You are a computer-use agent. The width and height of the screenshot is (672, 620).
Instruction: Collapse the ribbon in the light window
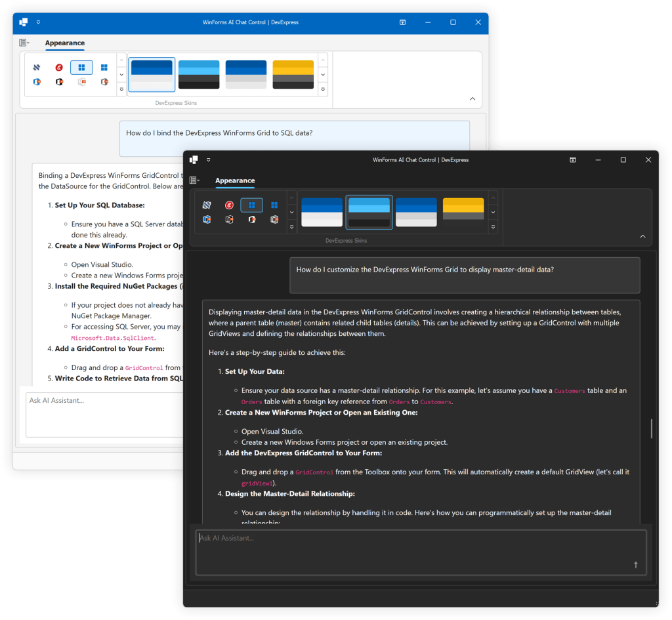(472, 99)
